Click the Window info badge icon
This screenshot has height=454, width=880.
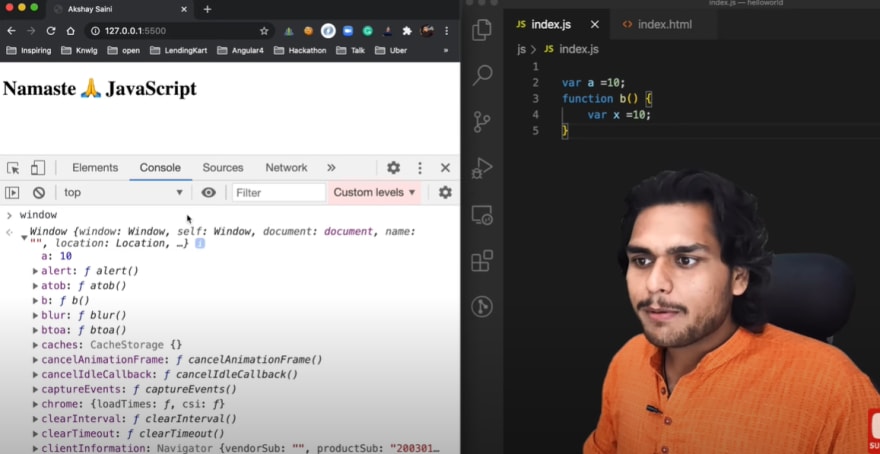click(200, 244)
